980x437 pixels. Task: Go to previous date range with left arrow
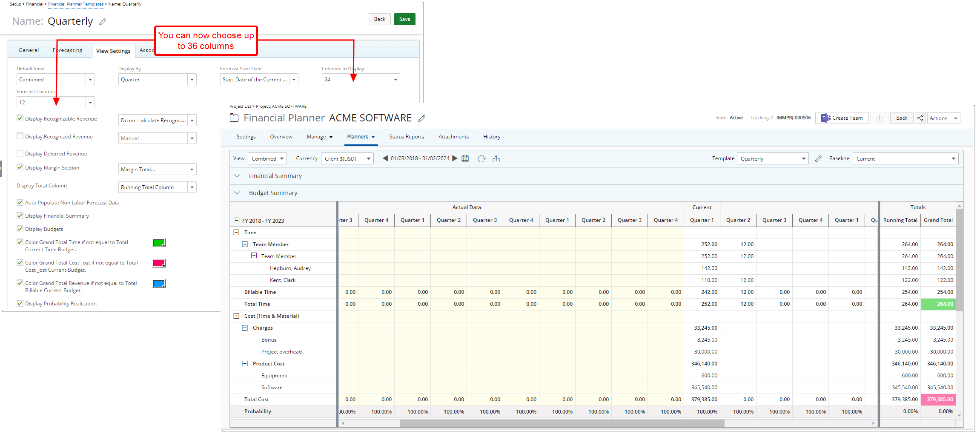pyautogui.click(x=385, y=158)
